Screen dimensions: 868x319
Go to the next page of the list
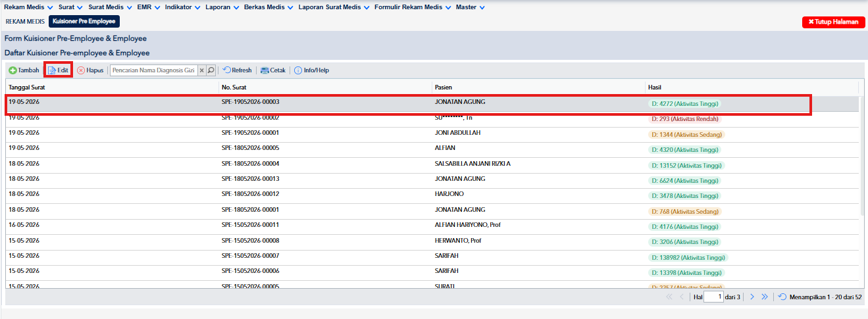(752, 297)
